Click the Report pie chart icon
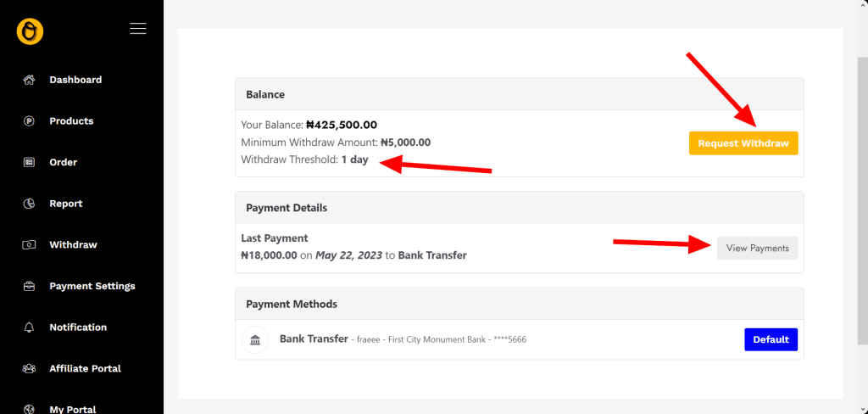Viewport: 868px width, 414px height. 30,204
